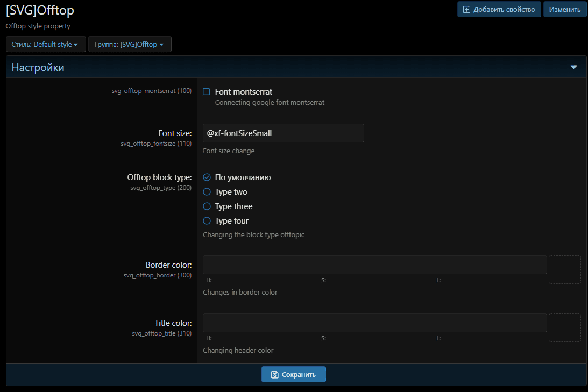The image size is (588, 392).
Task: Open the Title color swatch picker
Action: pyautogui.click(x=564, y=327)
